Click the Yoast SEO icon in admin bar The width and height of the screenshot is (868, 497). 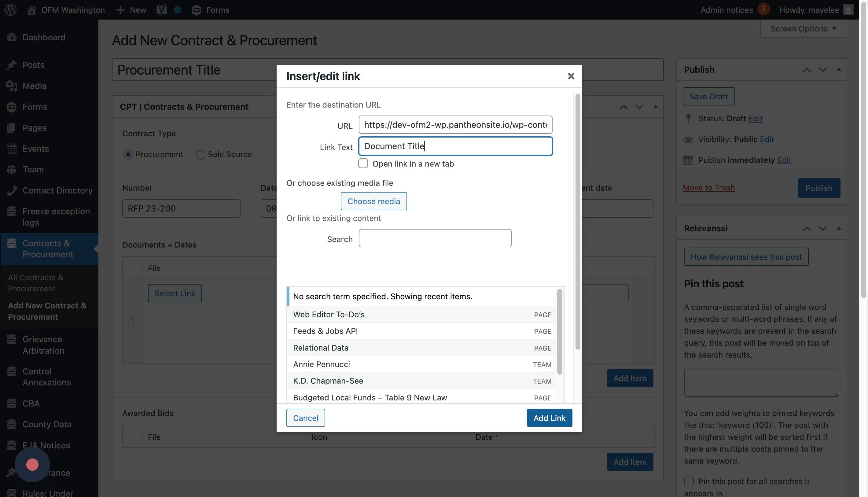coord(161,9)
